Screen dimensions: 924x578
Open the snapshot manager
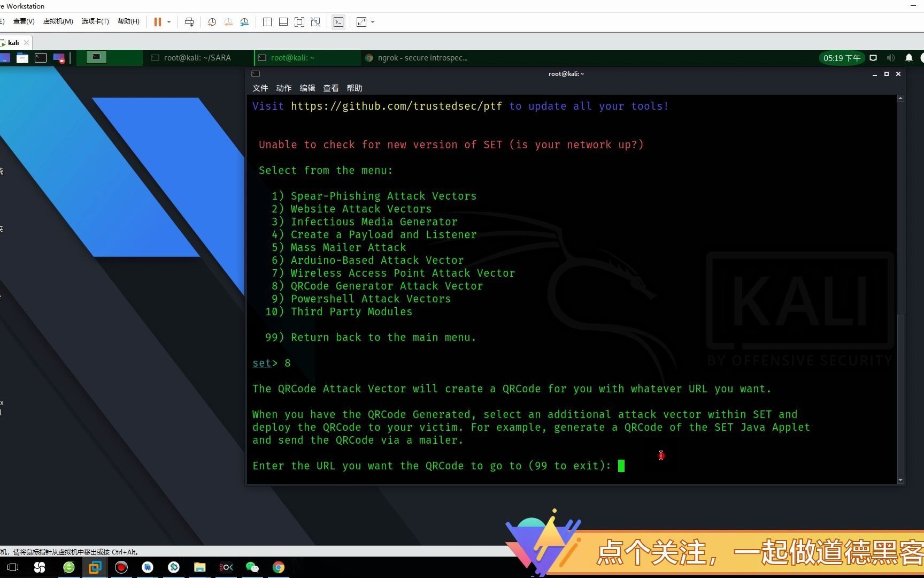pos(244,22)
